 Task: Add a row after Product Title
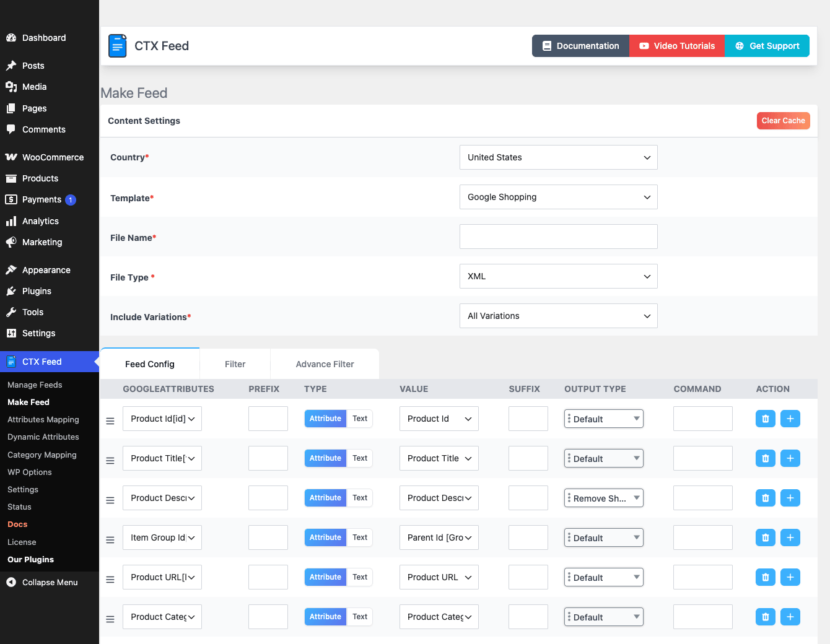[790, 458]
